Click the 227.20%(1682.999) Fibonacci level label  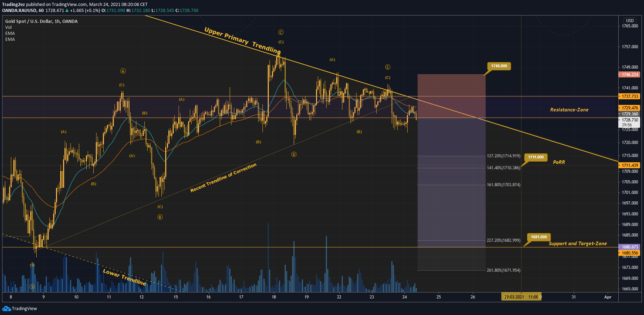point(503,240)
